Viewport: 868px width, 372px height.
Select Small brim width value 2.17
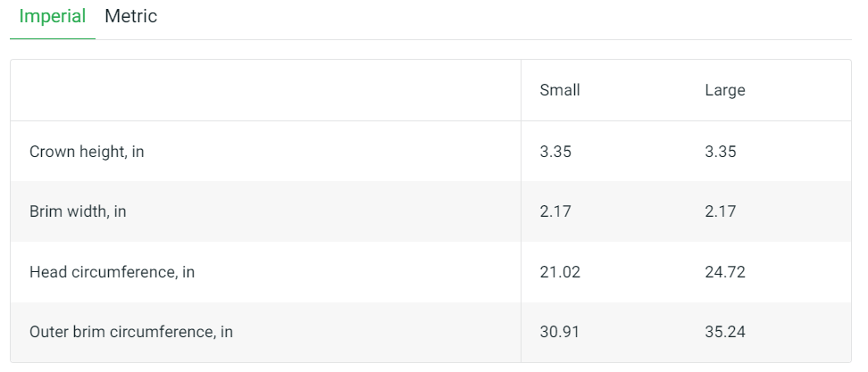[555, 211]
